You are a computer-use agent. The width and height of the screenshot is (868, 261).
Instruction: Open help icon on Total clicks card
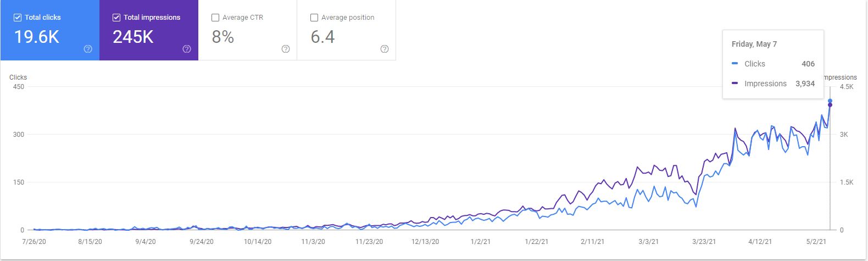(x=88, y=49)
